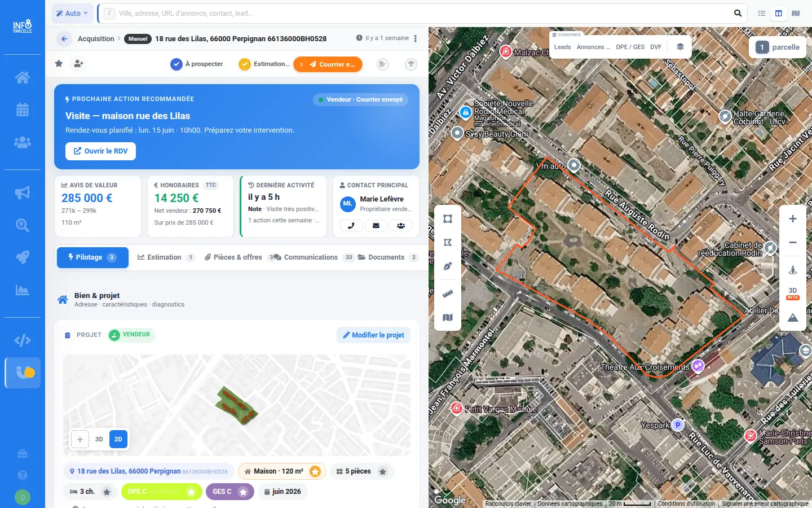Open the Estimation tab

point(166,257)
